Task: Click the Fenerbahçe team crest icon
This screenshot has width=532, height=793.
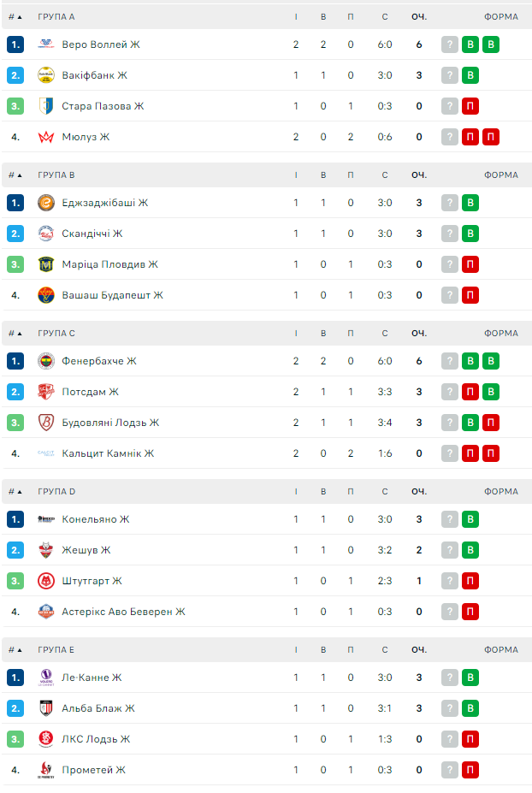Action: coord(46,361)
